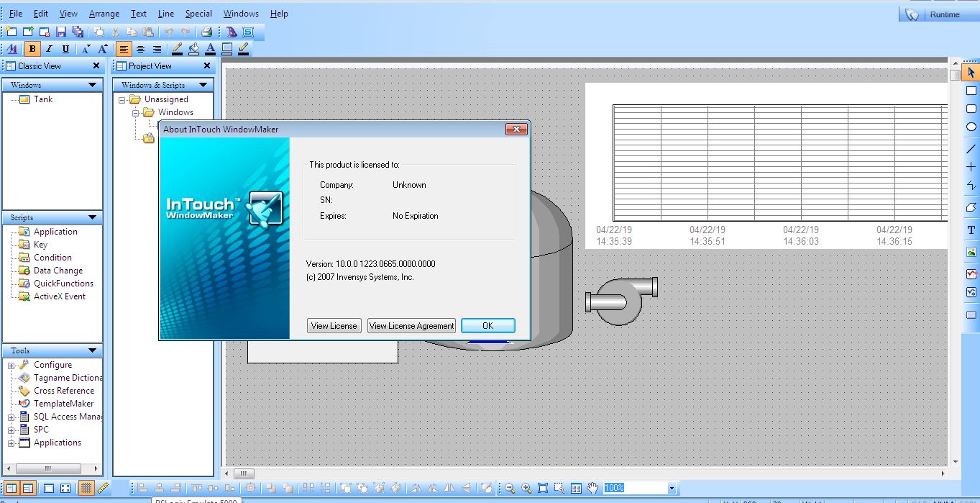Expand the Configure tree node

[x=12, y=365]
